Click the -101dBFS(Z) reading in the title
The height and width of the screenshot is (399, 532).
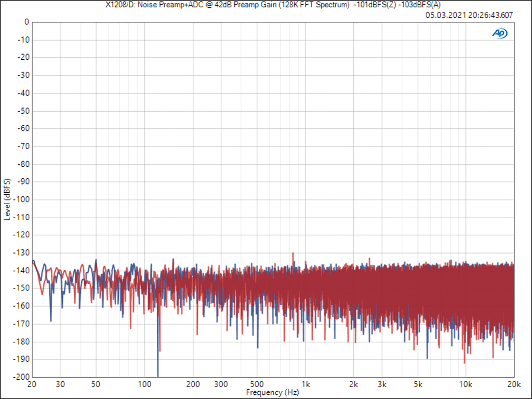point(375,5)
